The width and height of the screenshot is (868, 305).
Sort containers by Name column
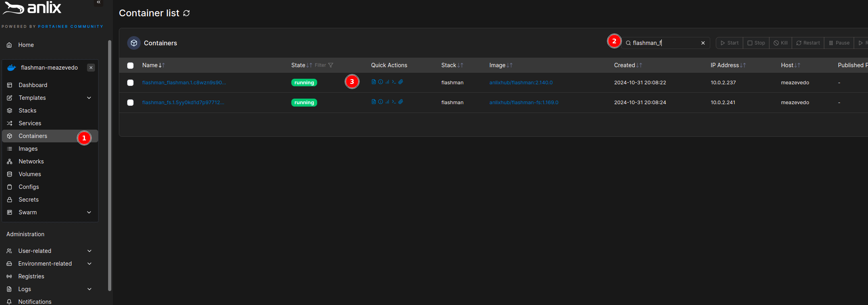coord(153,65)
